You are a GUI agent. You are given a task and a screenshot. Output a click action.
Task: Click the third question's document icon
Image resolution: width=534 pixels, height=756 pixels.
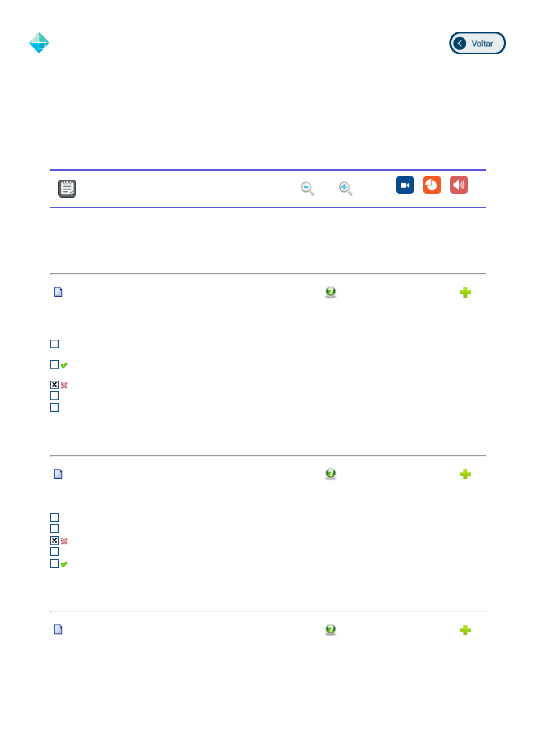[58, 630]
